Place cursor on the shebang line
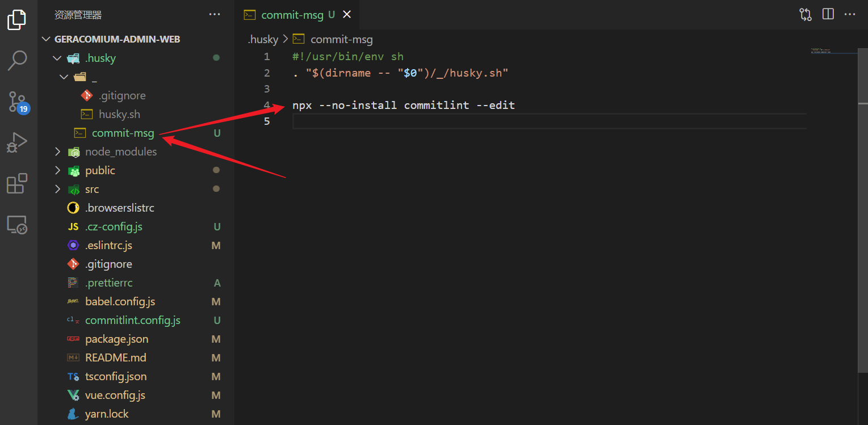 [348, 57]
